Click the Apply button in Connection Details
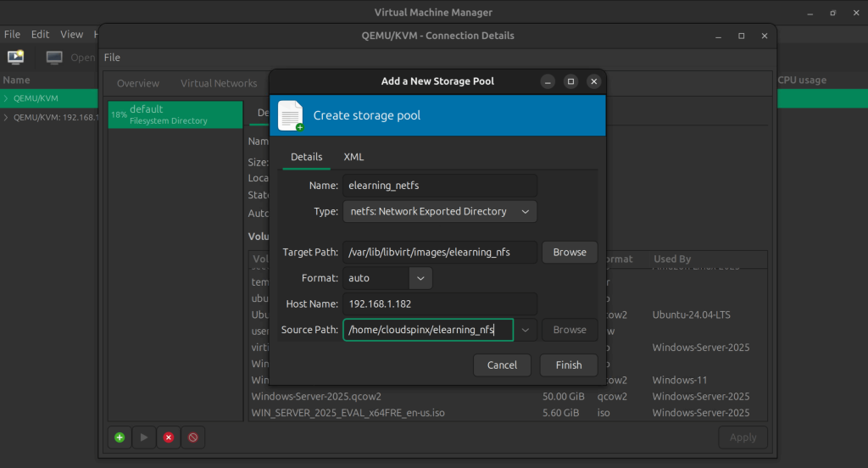 coord(743,437)
